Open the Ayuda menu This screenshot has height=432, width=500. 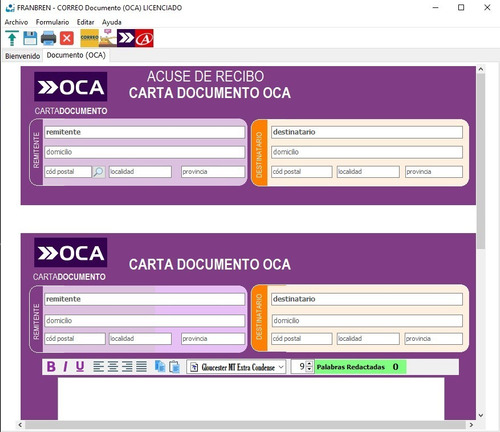(111, 22)
